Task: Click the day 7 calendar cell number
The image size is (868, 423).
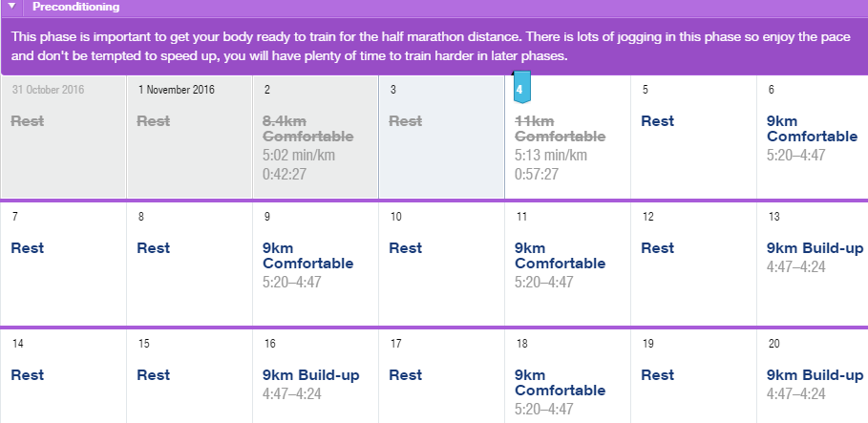Action: (15, 217)
